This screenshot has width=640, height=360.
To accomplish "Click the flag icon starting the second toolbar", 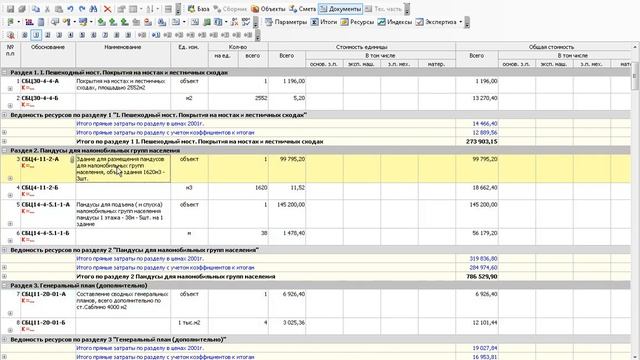I will coord(11,22).
